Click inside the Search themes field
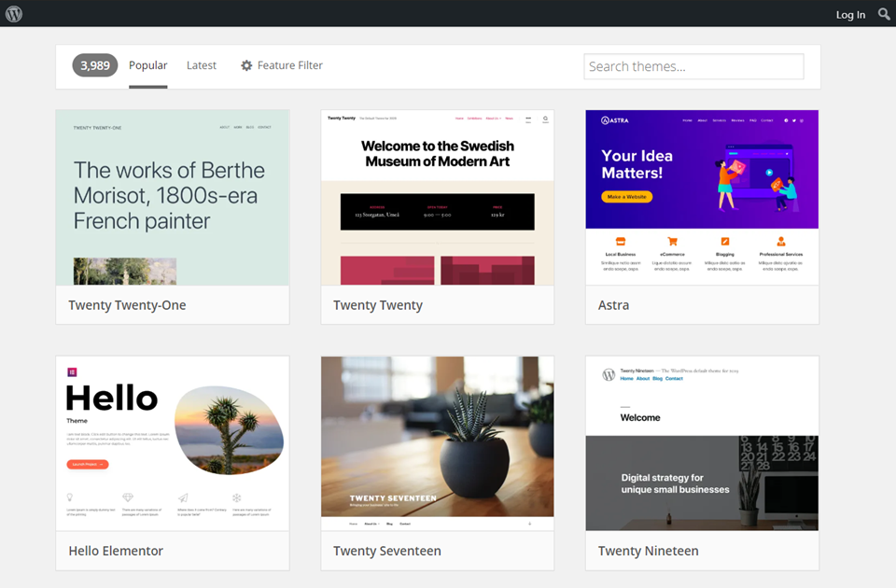The width and height of the screenshot is (896, 588). (x=693, y=66)
